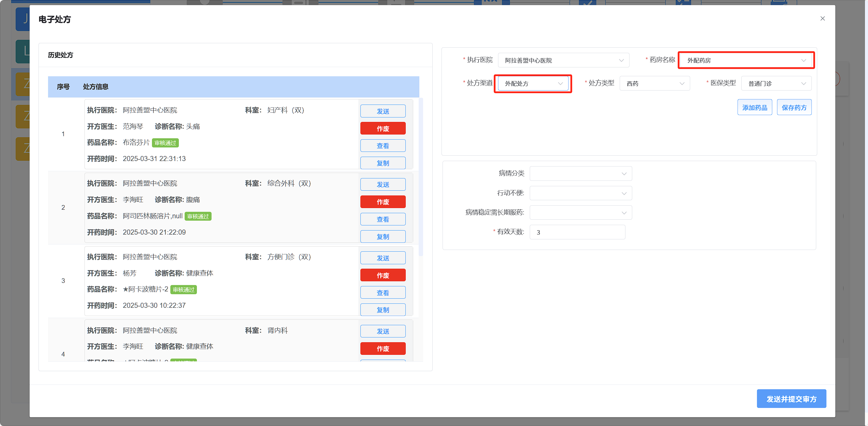
Task: Click the 保存药方 button
Action: [794, 108]
